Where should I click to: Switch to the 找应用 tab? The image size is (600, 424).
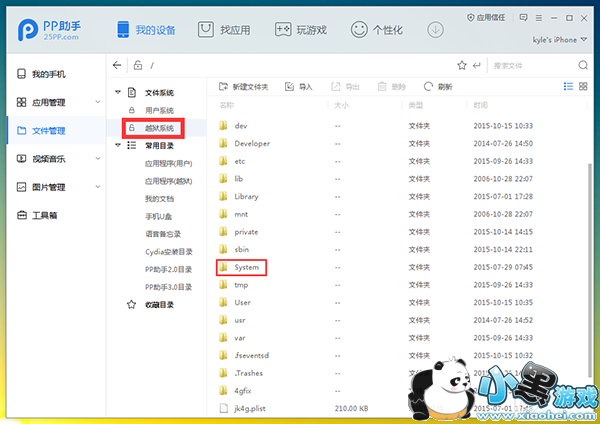pyautogui.click(x=224, y=30)
